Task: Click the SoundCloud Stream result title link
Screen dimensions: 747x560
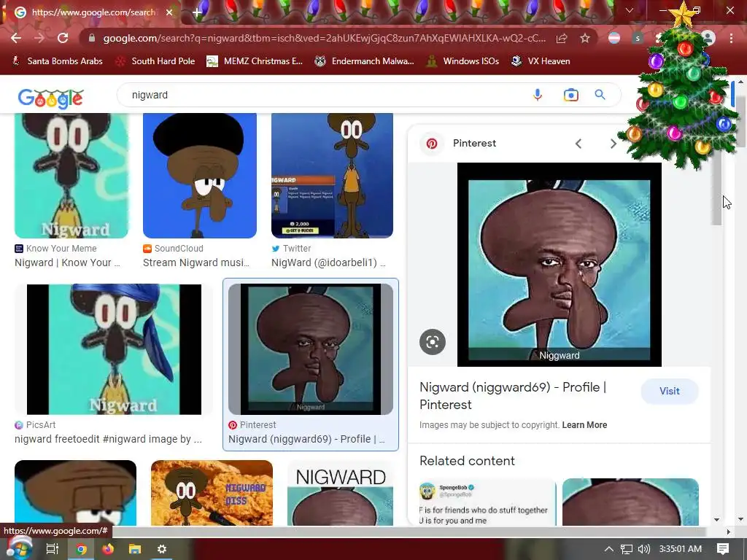Action: click(x=196, y=262)
